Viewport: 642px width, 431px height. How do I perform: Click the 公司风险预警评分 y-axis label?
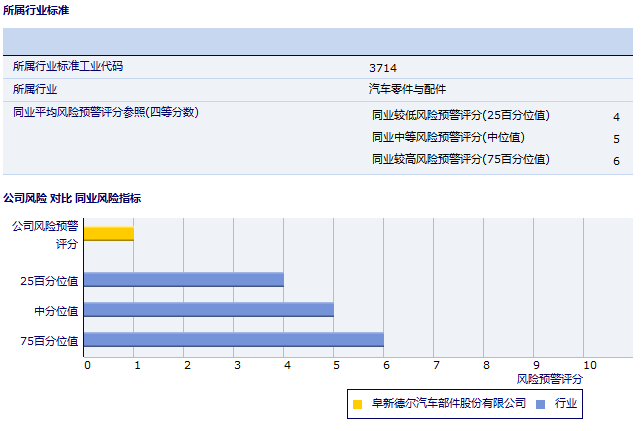pyautogui.click(x=44, y=234)
